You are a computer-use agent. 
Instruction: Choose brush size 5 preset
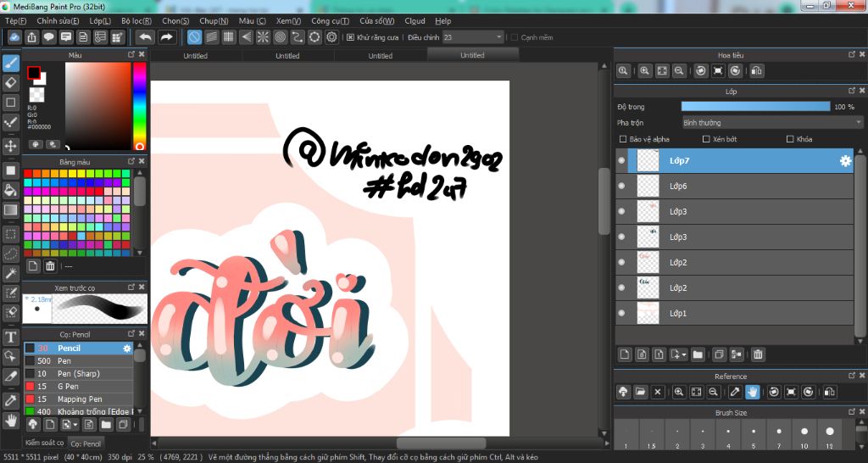pos(754,434)
